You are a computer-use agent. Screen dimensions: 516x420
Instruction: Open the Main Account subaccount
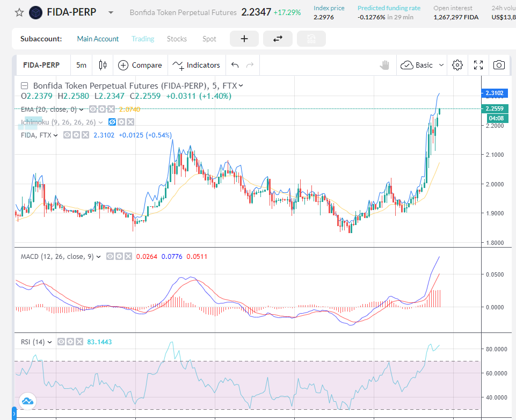pyautogui.click(x=98, y=39)
